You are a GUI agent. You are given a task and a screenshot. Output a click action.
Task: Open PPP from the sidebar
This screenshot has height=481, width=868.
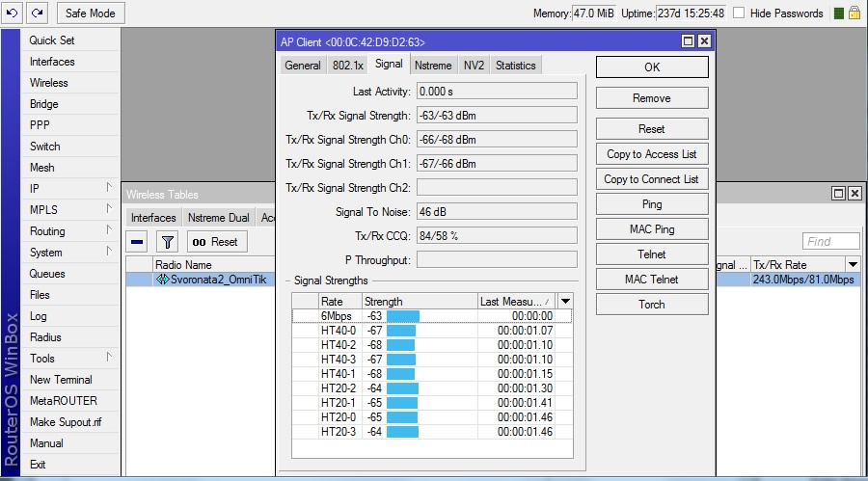[40, 125]
